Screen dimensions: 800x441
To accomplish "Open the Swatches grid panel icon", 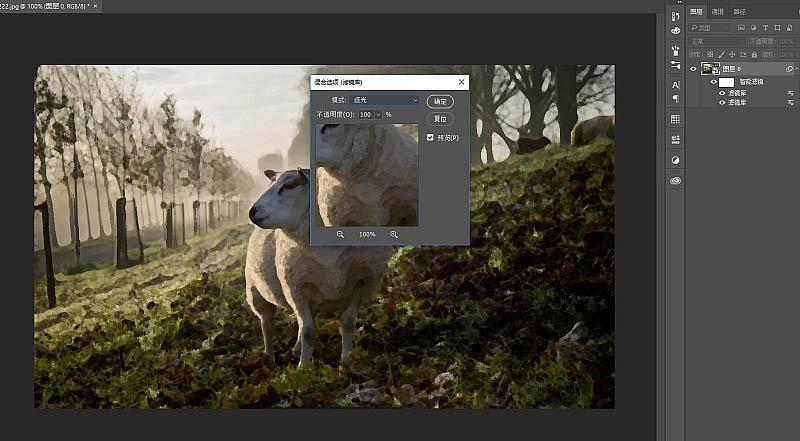I will (676, 119).
